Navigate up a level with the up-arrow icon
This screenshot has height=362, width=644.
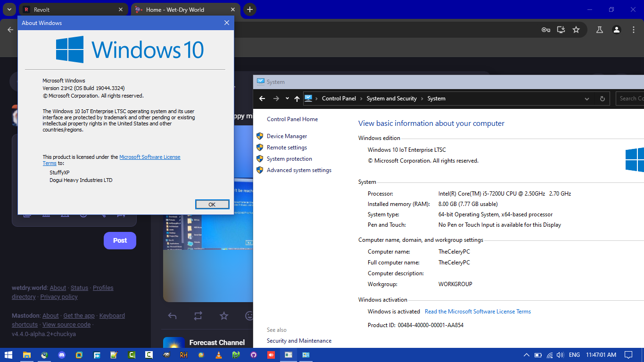297,98
